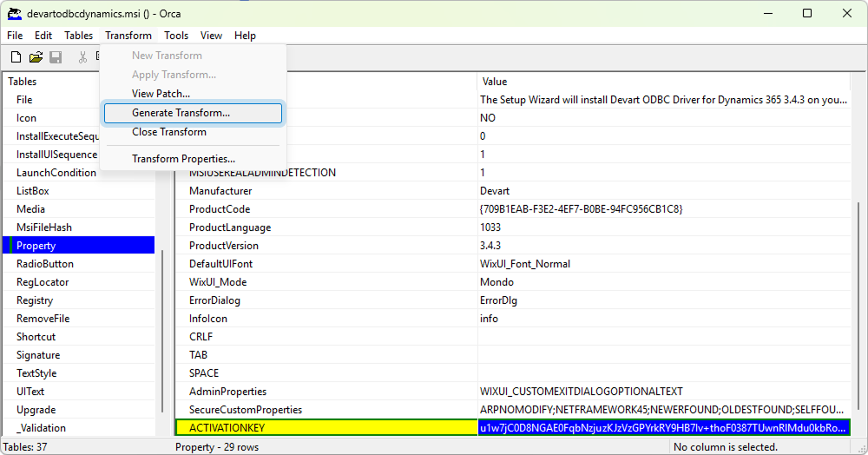Screen dimensions: 868x455
Task: Select the ErrorDialog property cell
Action: (326, 300)
